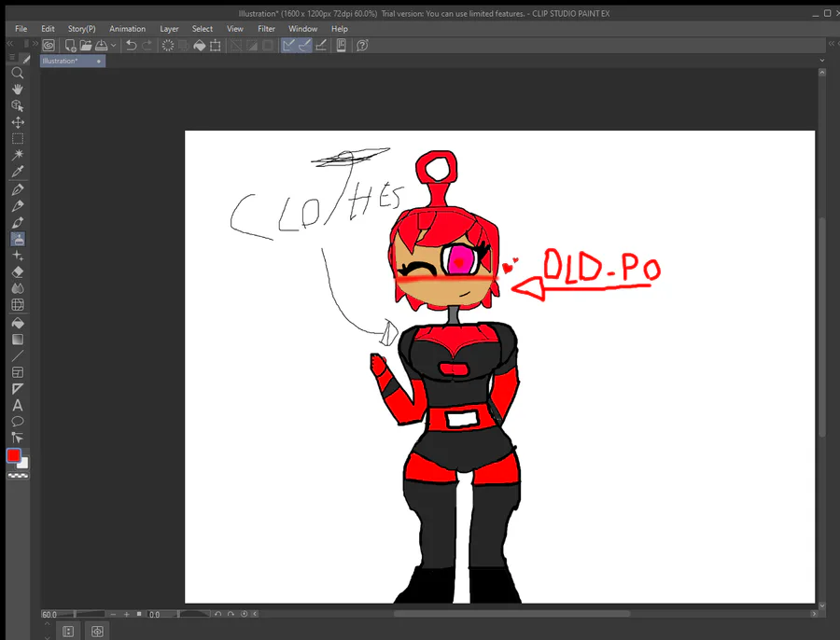The width and height of the screenshot is (840, 640).
Task: Expand the save options dropdown arrow
Action: (113, 46)
